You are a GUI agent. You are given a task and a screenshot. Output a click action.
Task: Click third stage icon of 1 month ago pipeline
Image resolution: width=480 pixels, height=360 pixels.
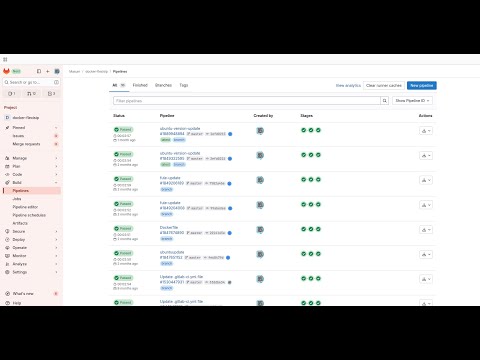[318, 130]
